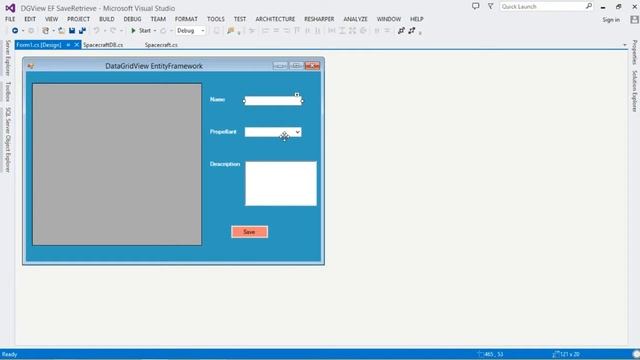This screenshot has width=640, height=360.
Task: Open the PROJECT menu
Action: point(78,19)
